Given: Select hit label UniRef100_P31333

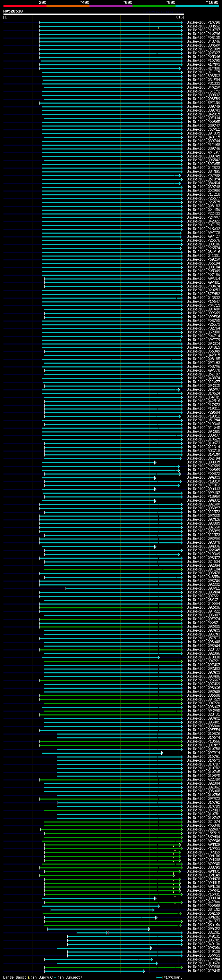Looking at the screenshot, I should (203, 84).
